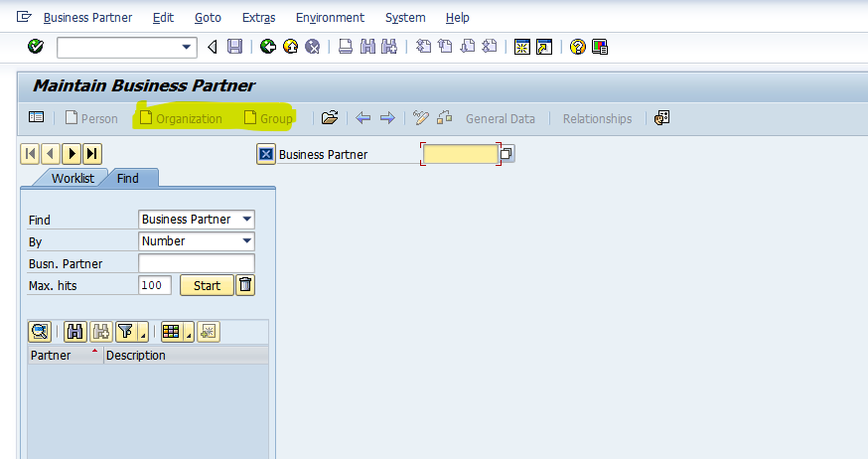868x459 pixels.
Task: Click the Max. hits field
Action: (x=155, y=286)
